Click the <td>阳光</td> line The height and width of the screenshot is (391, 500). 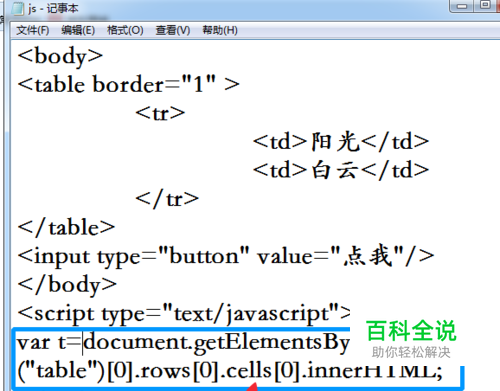click(341, 142)
